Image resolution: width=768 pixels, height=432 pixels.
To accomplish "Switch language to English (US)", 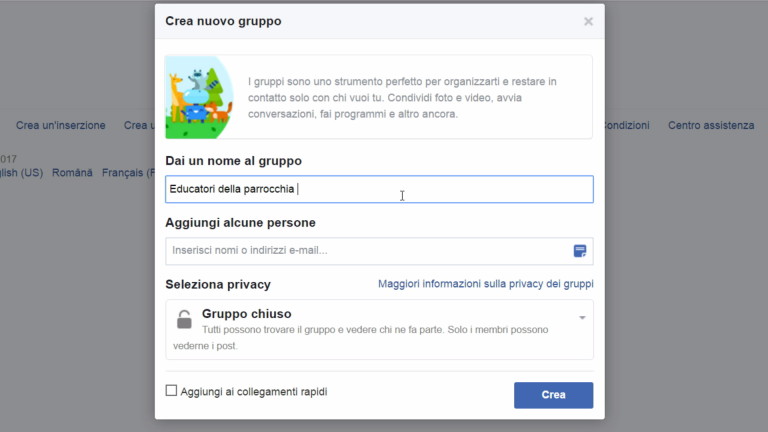I will click(21, 173).
